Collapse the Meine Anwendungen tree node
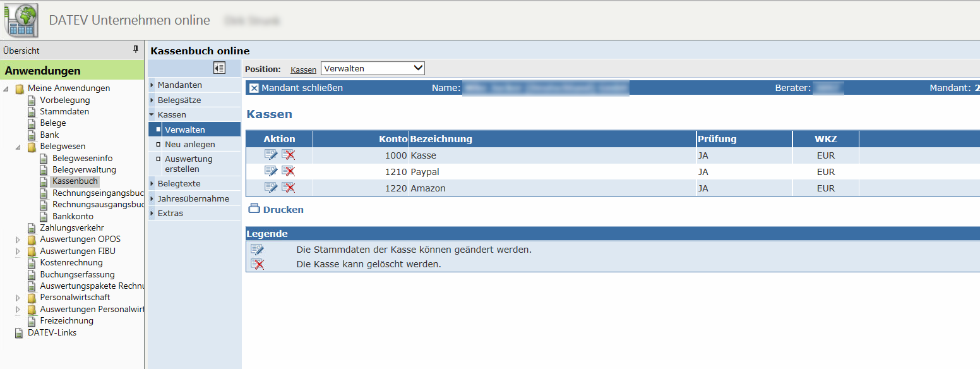Screen dimensions: 980x369 (6, 88)
